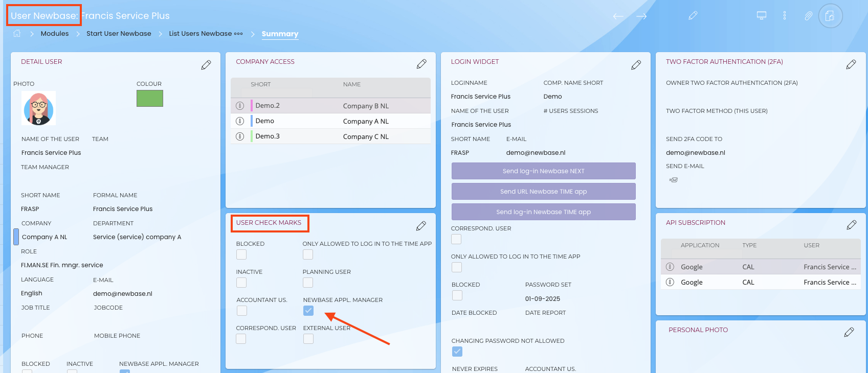Expand the dots after List Users Newbase

point(238,34)
